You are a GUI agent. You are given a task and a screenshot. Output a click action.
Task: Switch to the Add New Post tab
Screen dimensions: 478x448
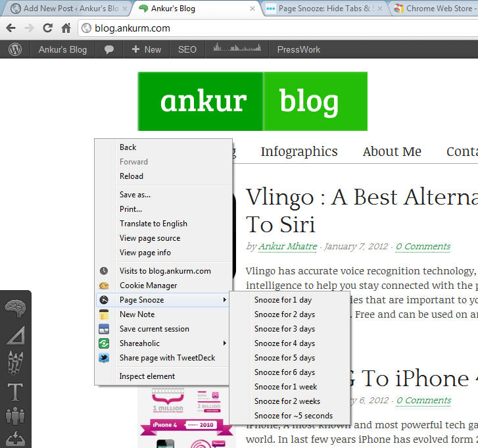(66, 9)
